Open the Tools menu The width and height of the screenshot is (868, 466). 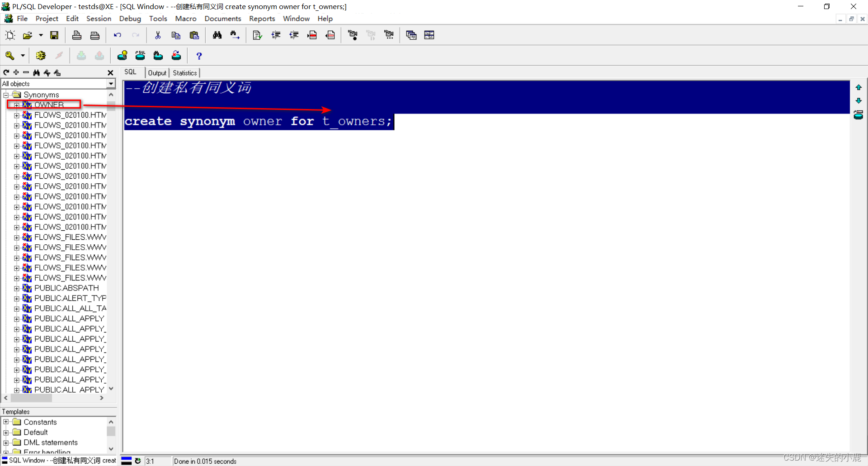click(158, 19)
